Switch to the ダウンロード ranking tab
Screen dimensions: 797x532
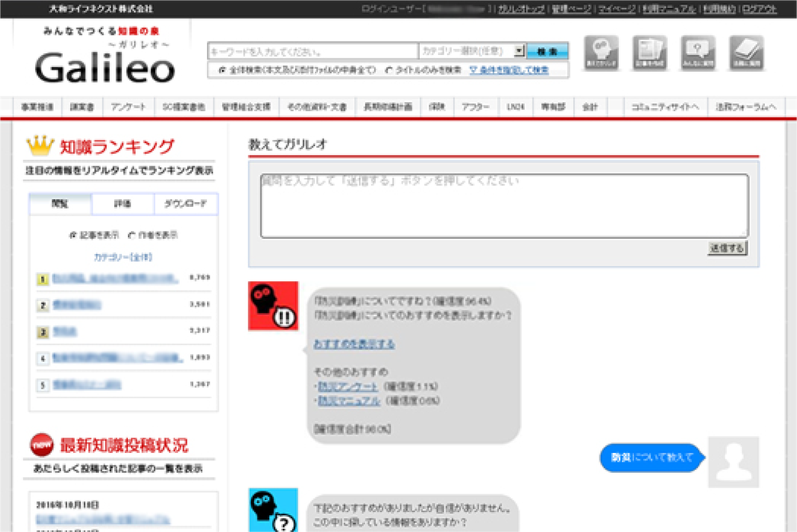(185, 204)
